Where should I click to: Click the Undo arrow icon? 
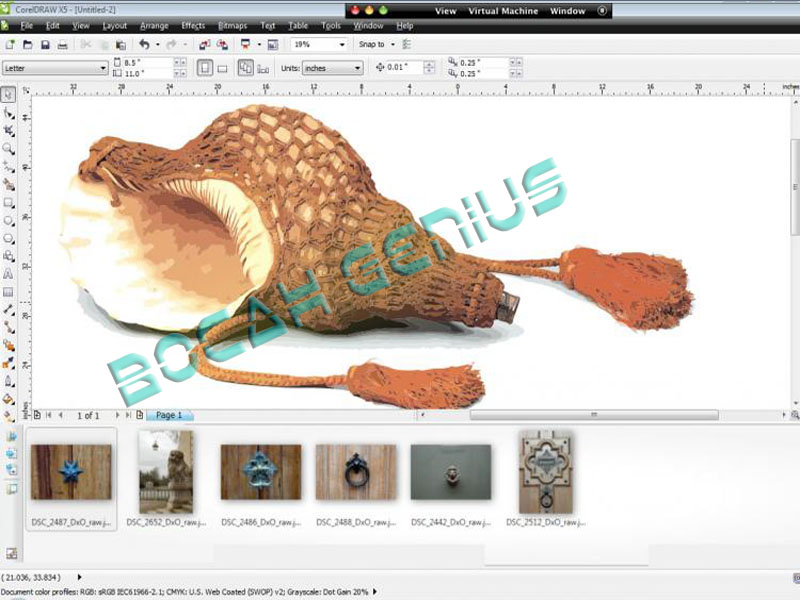(x=145, y=45)
